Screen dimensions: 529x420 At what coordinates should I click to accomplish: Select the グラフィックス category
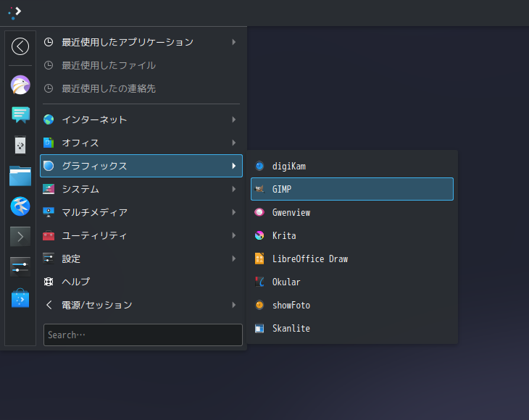[141, 166]
